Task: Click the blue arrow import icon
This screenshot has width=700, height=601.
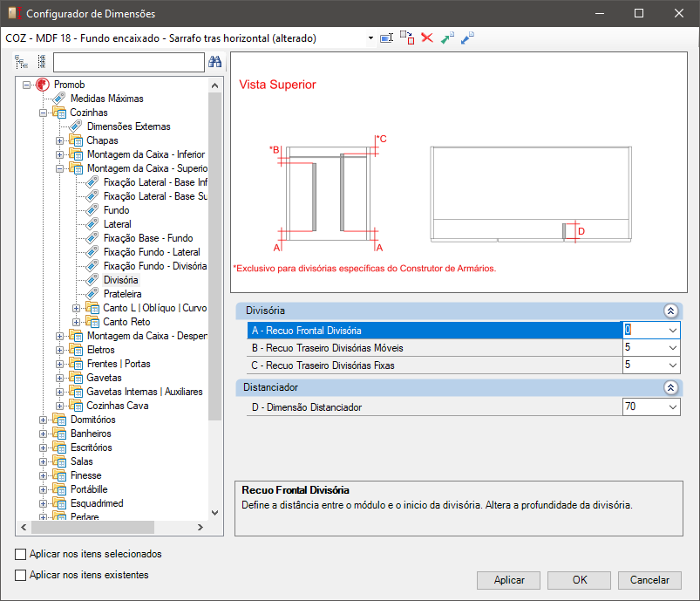Action: click(467, 38)
